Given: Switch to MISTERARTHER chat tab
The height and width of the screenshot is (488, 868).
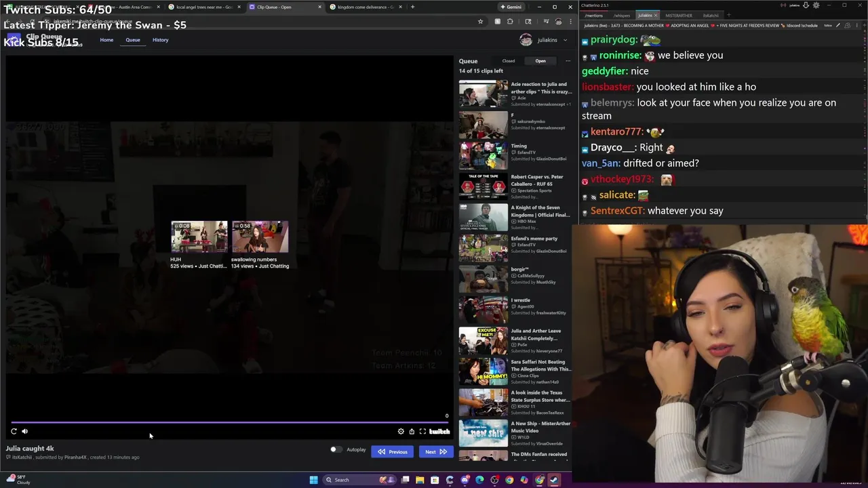Looking at the screenshot, I should pyautogui.click(x=679, y=15).
